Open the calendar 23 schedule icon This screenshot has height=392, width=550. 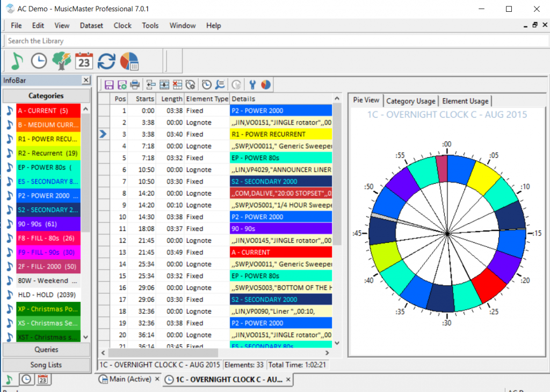(84, 61)
